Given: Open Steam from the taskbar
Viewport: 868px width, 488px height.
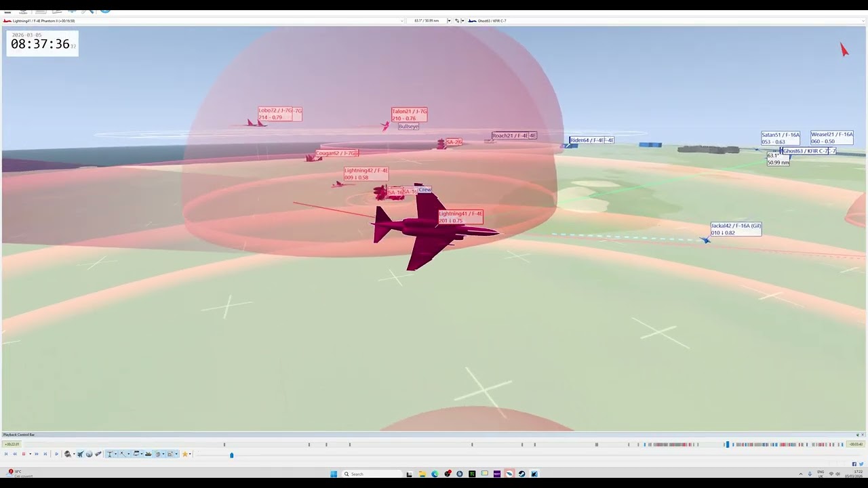Looking at the screenshot, I should point(521,474).
